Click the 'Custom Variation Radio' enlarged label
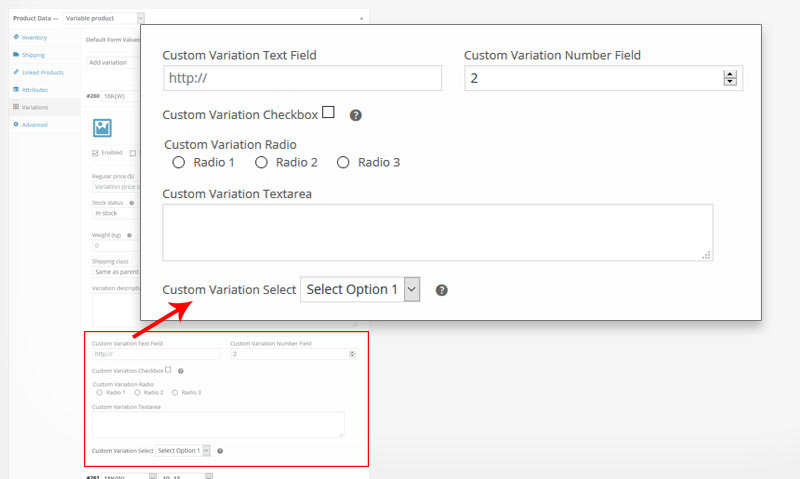 [x=230, y=144]
